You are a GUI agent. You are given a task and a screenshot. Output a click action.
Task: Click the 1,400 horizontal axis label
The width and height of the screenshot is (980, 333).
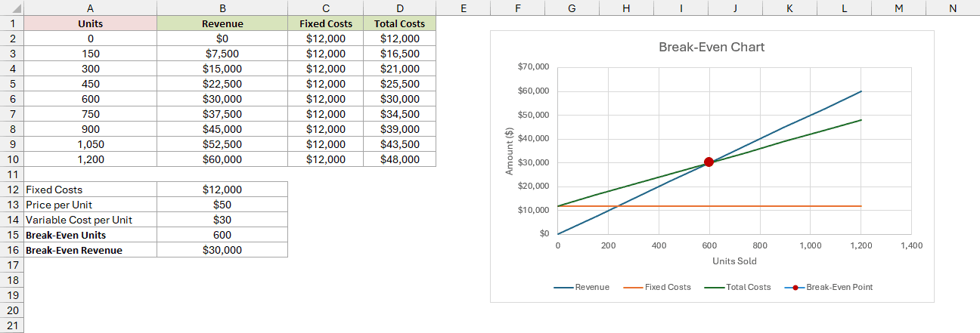click(911, 246)
